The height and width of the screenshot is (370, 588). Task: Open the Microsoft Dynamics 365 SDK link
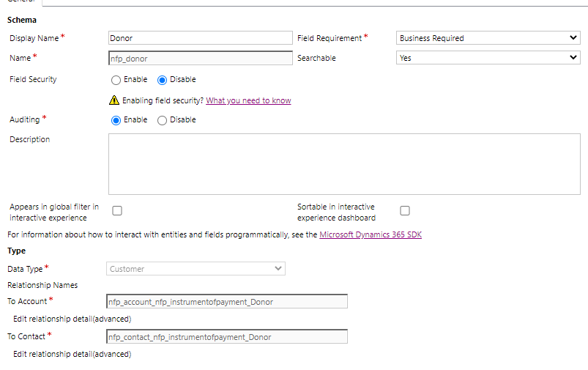click(371, 234)
